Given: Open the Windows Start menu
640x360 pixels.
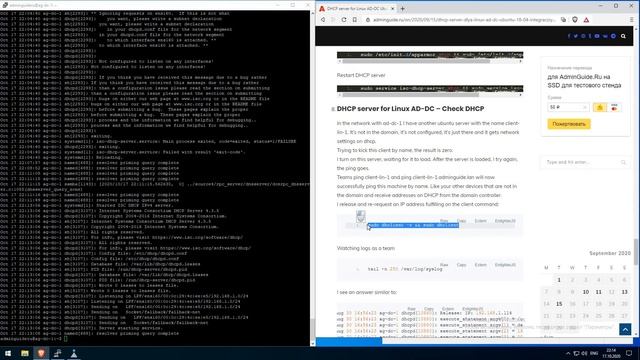Looking at the screenshot, I should [8, 353].
